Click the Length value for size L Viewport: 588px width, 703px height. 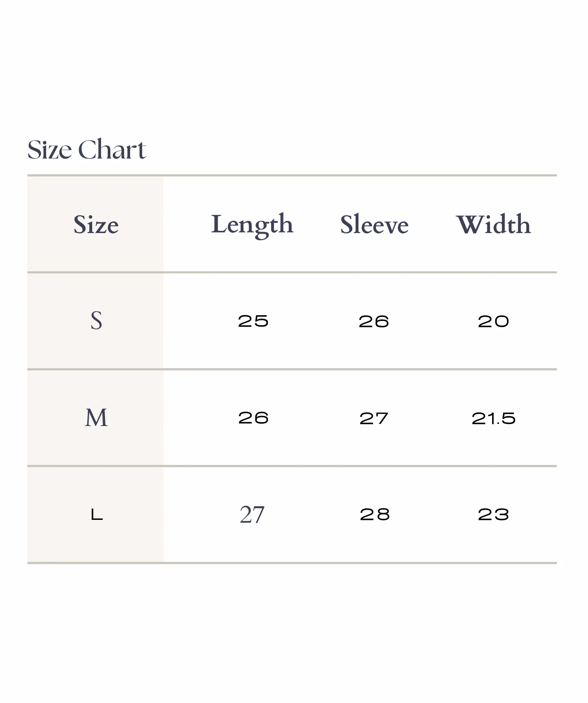pos(252,515)
